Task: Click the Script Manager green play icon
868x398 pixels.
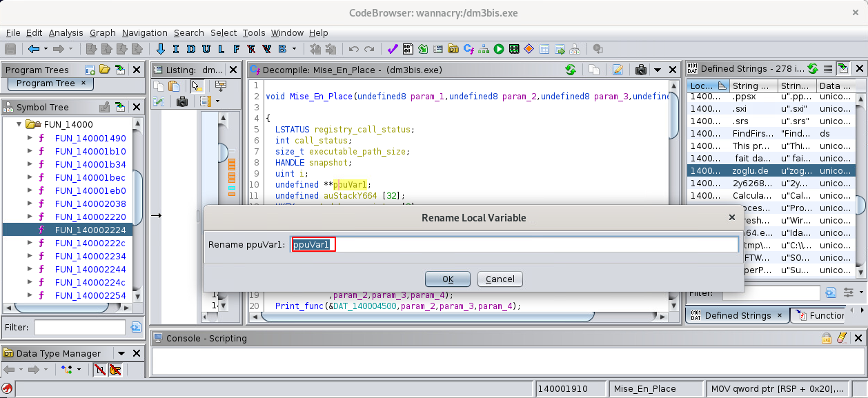Action: point(498,49)
